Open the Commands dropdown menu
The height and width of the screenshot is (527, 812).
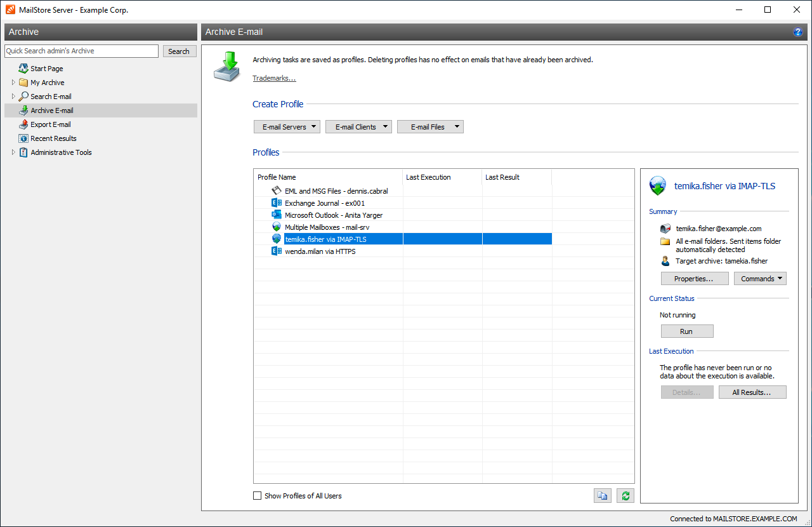point(760,279)
